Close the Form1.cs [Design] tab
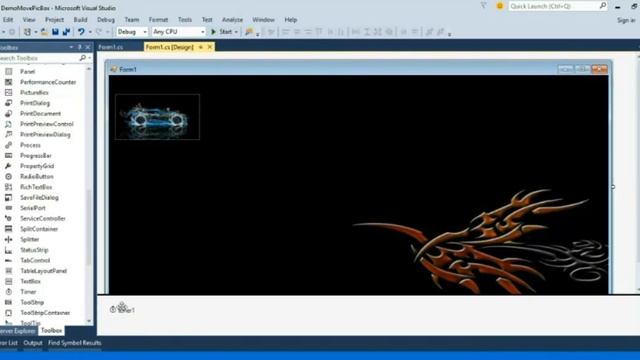This screenshot has width=640, height=360. [x=210, y=47]
